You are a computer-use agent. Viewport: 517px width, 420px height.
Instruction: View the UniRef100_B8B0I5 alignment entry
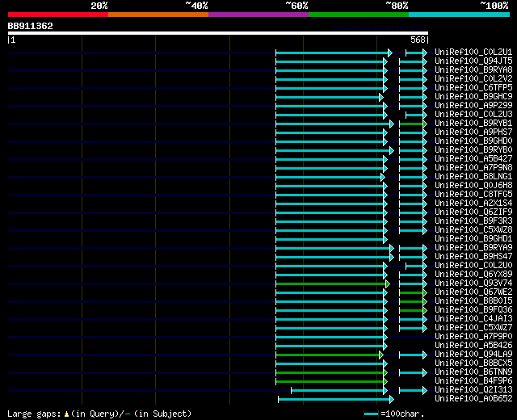click(473, 301)
